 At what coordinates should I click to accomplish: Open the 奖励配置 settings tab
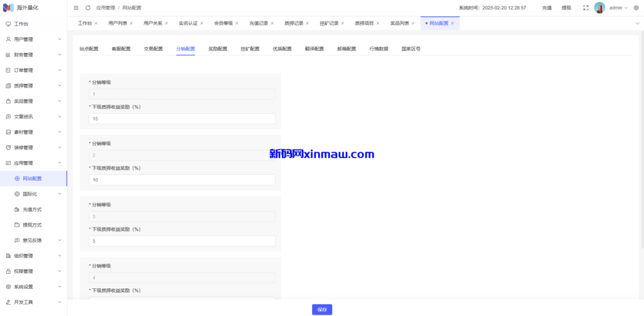coord(218,49)
